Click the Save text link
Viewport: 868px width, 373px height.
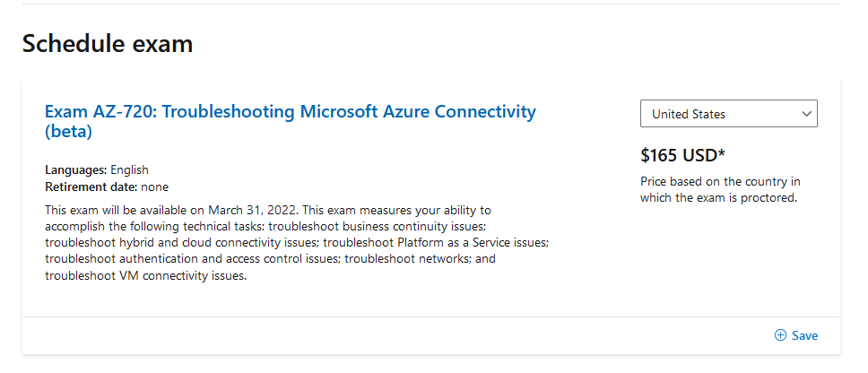(804, 335)
